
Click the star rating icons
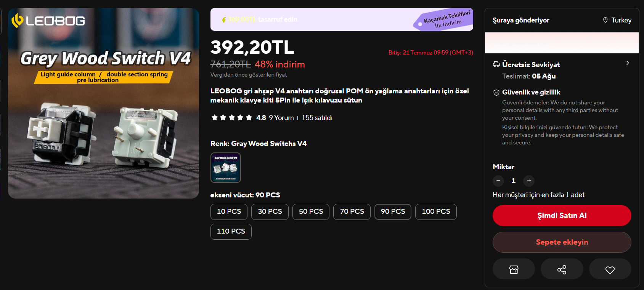231,118
